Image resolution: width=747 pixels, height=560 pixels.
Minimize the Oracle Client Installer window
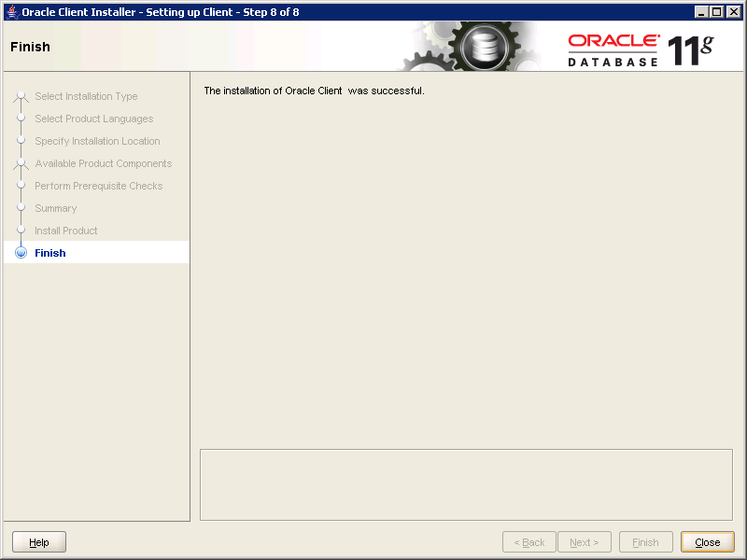coord(701,12)
